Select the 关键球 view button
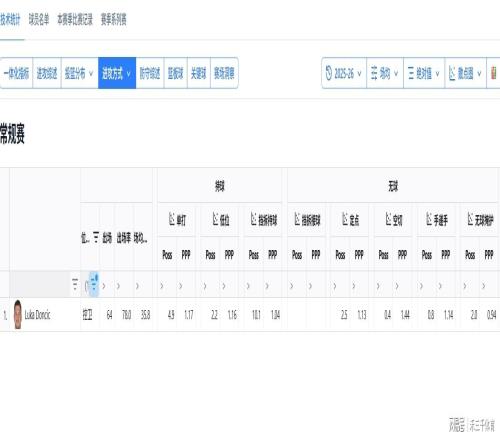Viewport: 500px width, 440px height. coord(199,73)
